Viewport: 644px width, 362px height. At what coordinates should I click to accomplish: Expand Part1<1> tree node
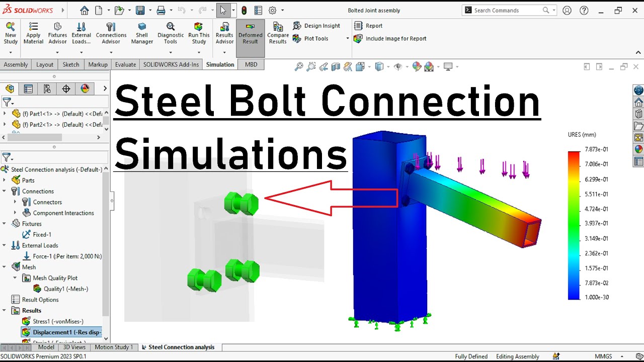click(5, 114)
